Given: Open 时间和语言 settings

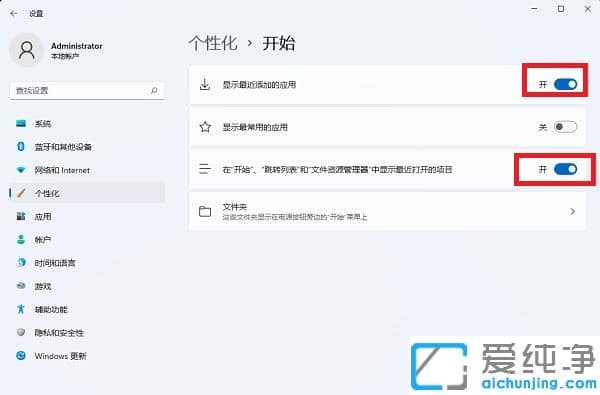Looking at the screenshot, I should (87, 263).
